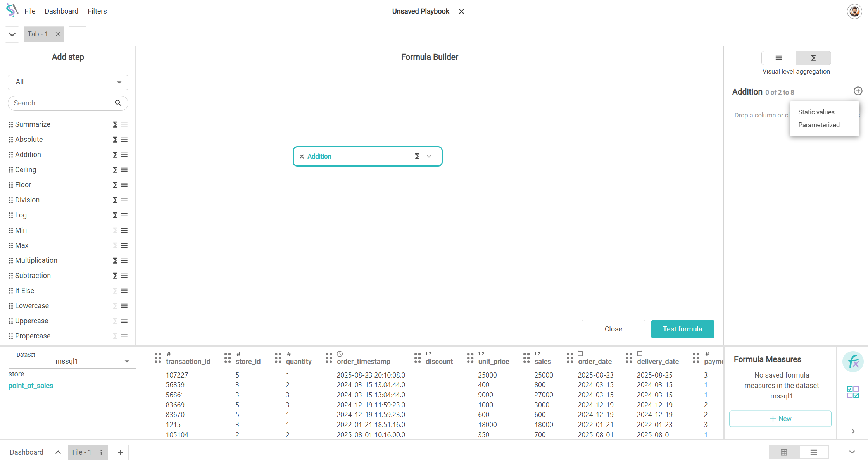Open the Dashboard menu
Screen dimensions: 868x462
pyautogui.click(x=61, y=11)
